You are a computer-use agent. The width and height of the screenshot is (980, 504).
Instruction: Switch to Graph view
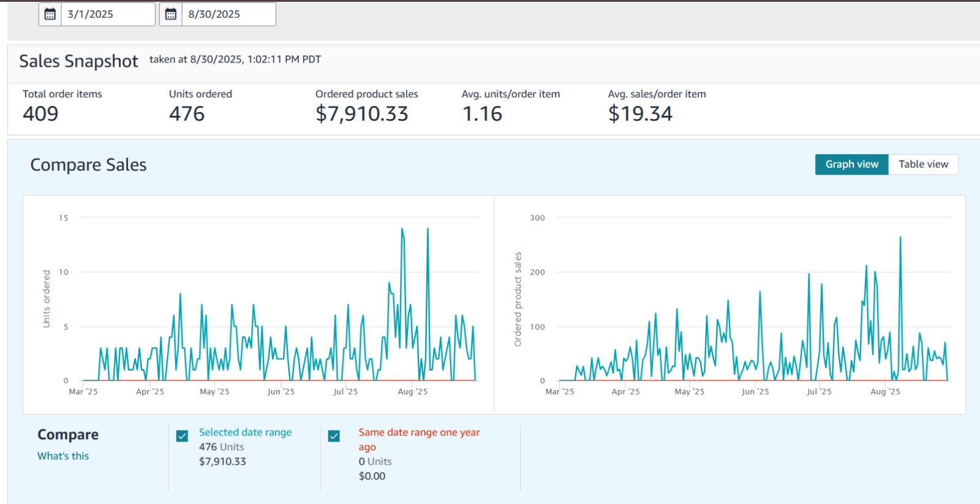(x=851, y=164)
